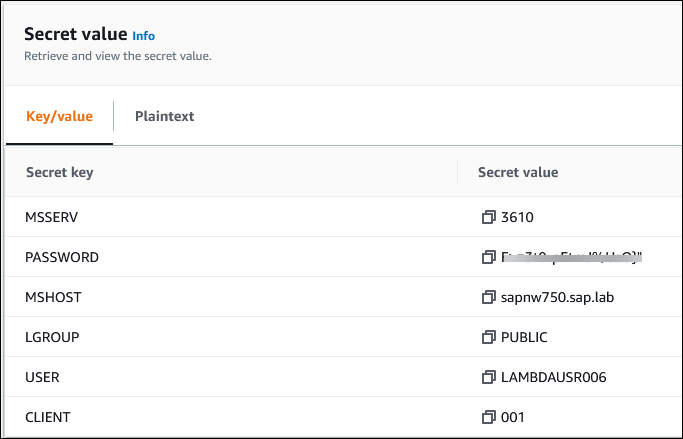
Task: Copy the MSSERV secret value
Action: point(488,217)
